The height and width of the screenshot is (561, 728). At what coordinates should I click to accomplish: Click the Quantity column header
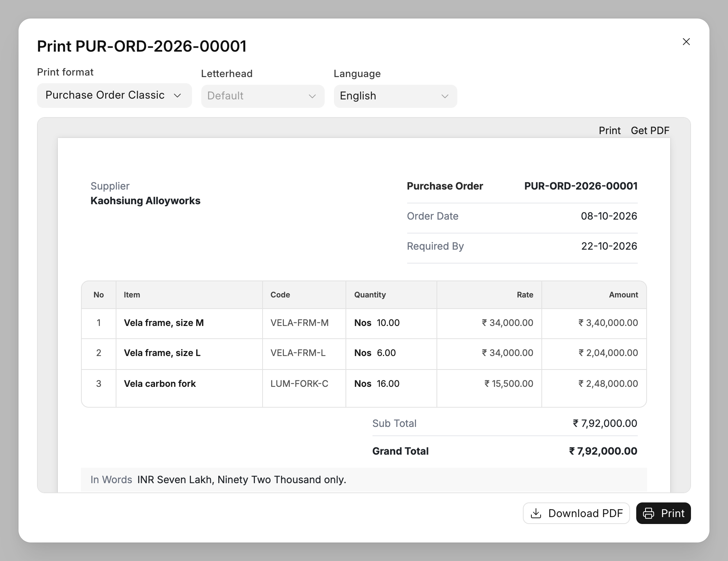click(370, 295)
